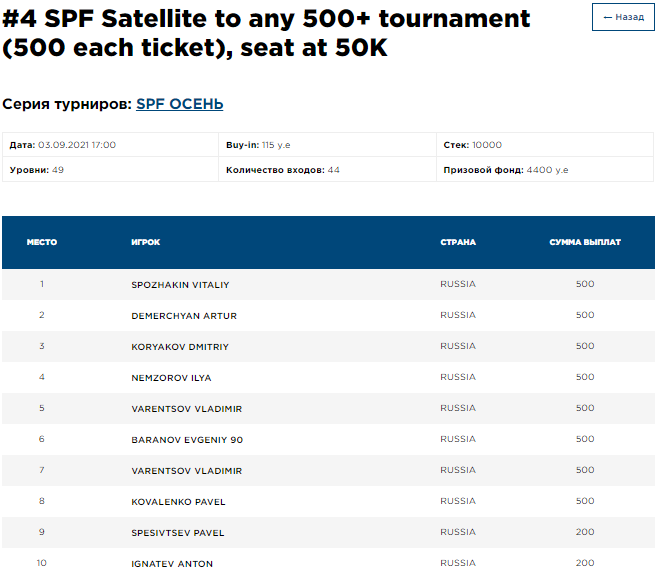Select player NEMZOROV ILYA
Image resolution: width=655 pixels, height=575 pixels.
(x=171, y=378)
